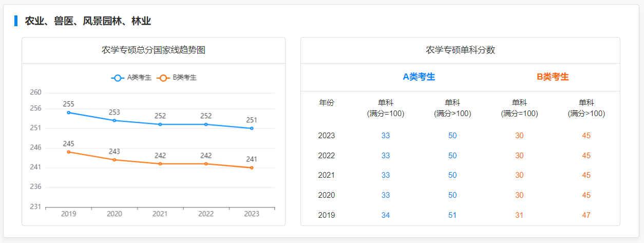Image resolution: width=644 pixels, height=243 pixels.
Task: Click the y-axis tick label 260
Action: click(x=36, y=92)
